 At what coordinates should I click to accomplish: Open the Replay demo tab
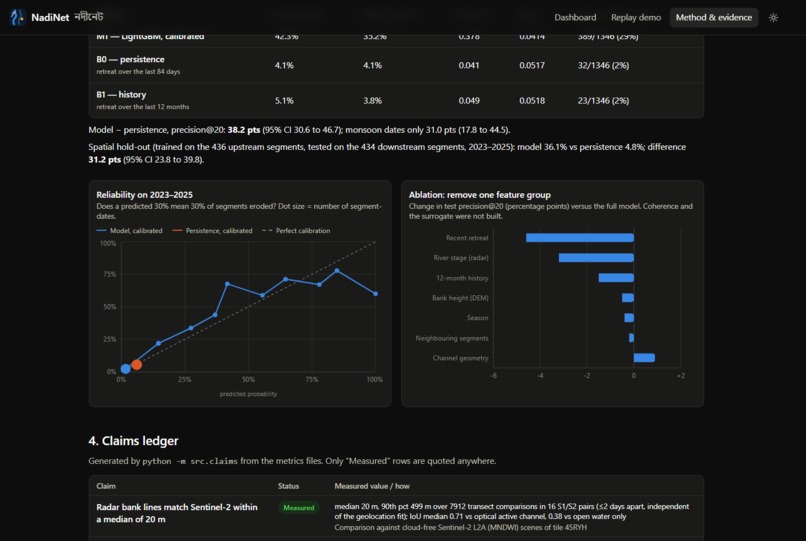[636, 17]
